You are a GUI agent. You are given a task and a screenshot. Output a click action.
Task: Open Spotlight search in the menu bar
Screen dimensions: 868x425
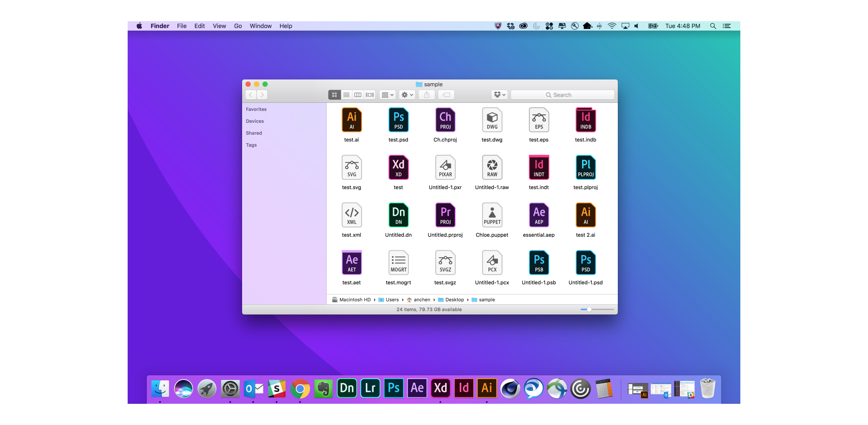pos(713,26)
